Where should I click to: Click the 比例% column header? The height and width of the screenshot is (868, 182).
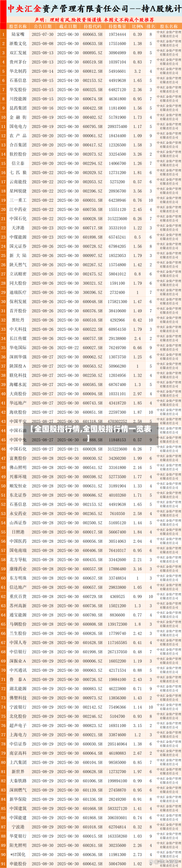tap(137, 26)
